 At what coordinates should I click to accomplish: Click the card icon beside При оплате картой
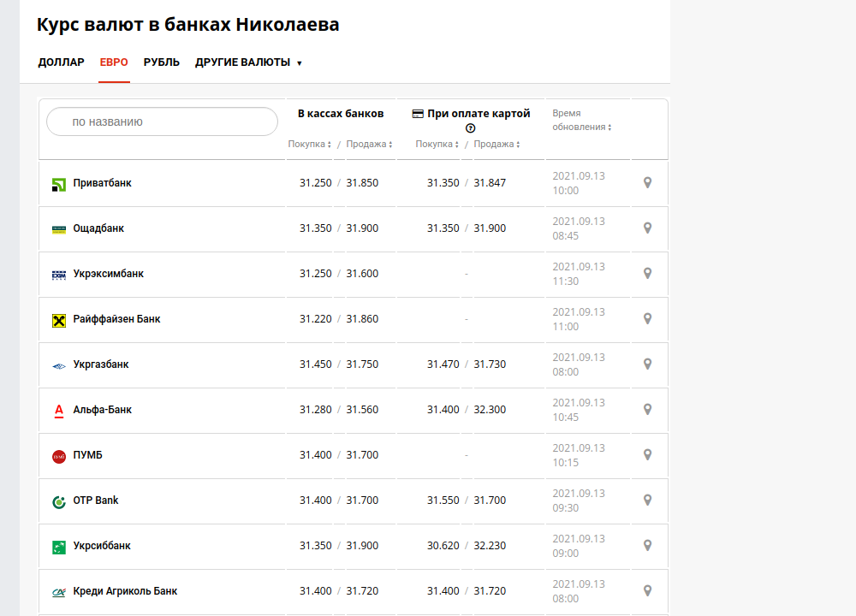[418, 114]
